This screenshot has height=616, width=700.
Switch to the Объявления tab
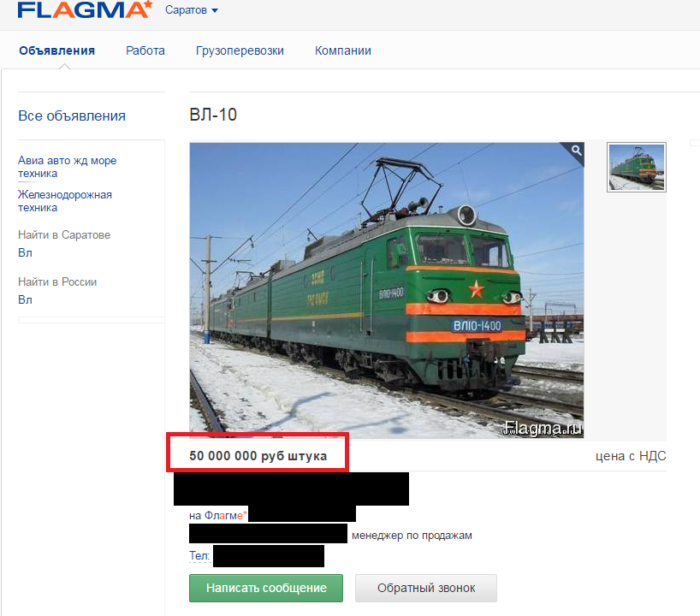[x=56, y=50]
